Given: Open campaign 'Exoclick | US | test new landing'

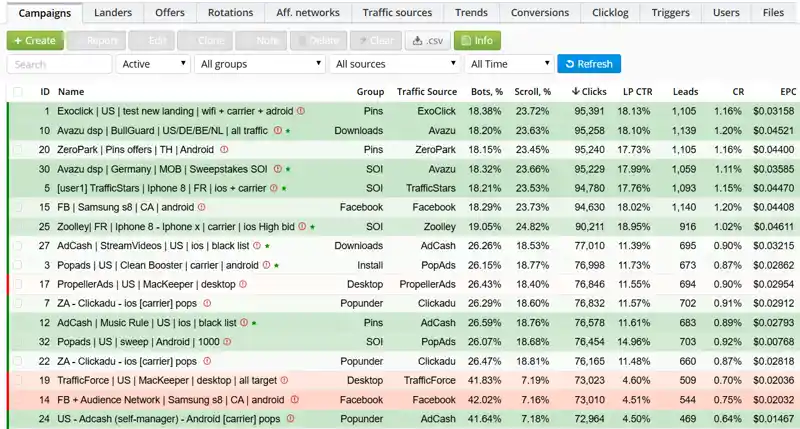Looking at the screenshot, I should (175, 111).
